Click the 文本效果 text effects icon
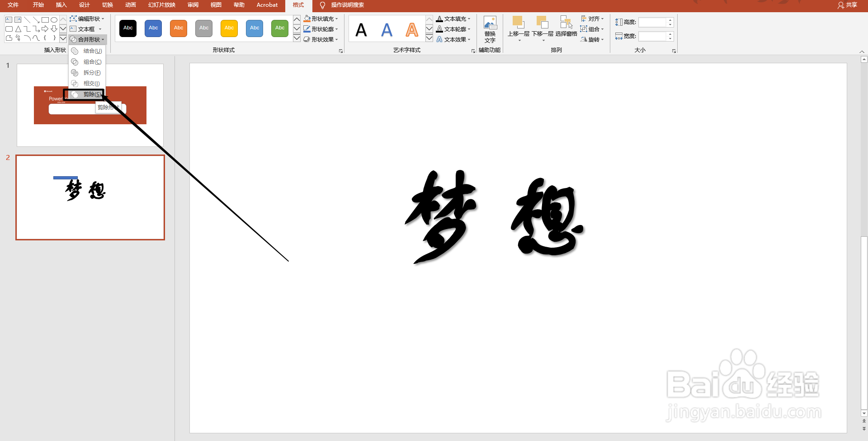The image size is (868, 441). click(x=453, y=39)
